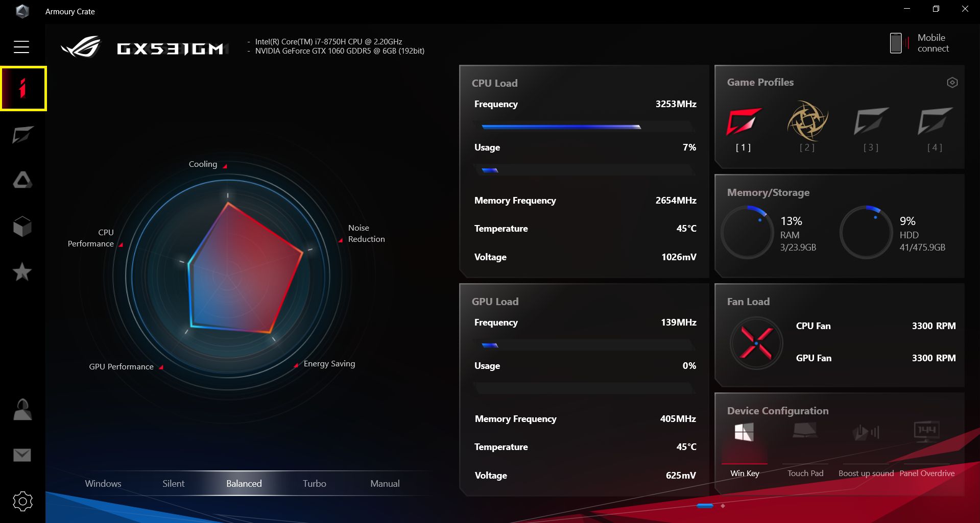The width and height of the screenshot is (980, 523).
Task: Click the Memory/Storage panel title
Action: click(768, 192)
